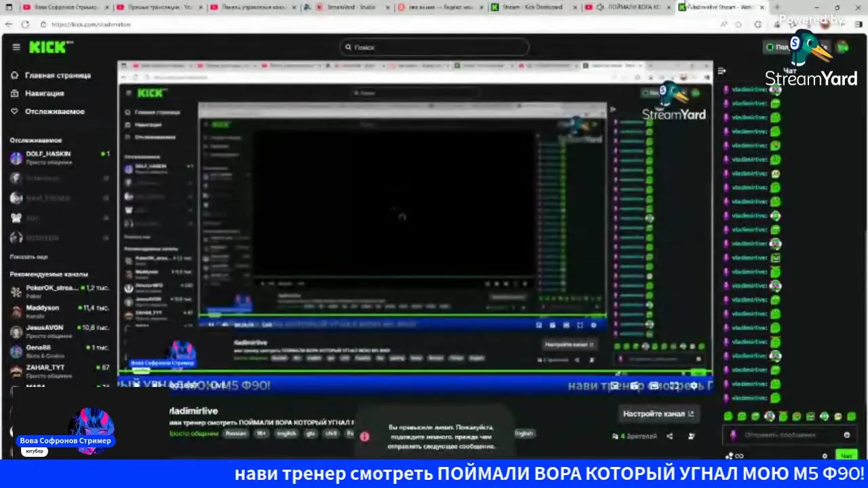Viewport: 868px width, 488px height.
Task: Open chat settings gear icon
Action: click(825, 456)
